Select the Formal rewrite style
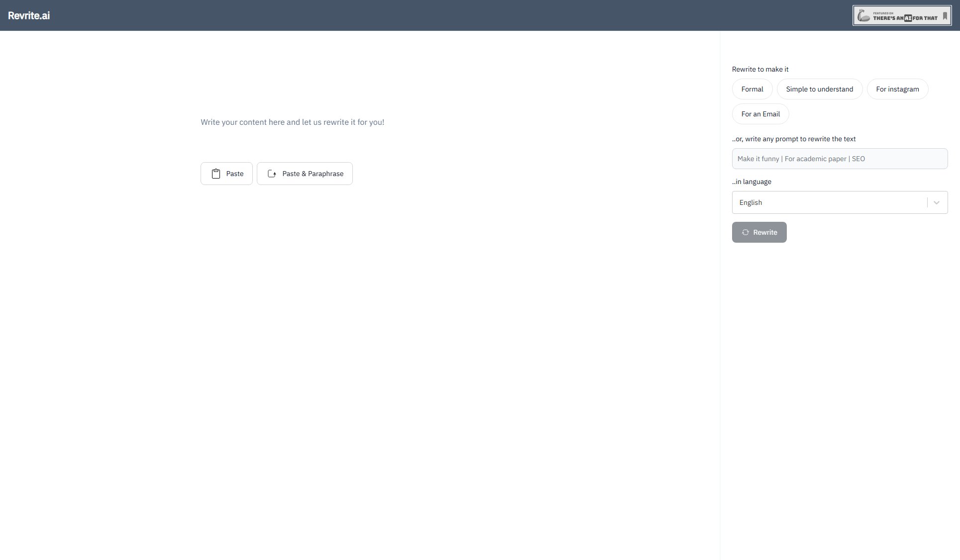This screenshot has width=960, height=560. pyautogui.click(x=752, y=89)
